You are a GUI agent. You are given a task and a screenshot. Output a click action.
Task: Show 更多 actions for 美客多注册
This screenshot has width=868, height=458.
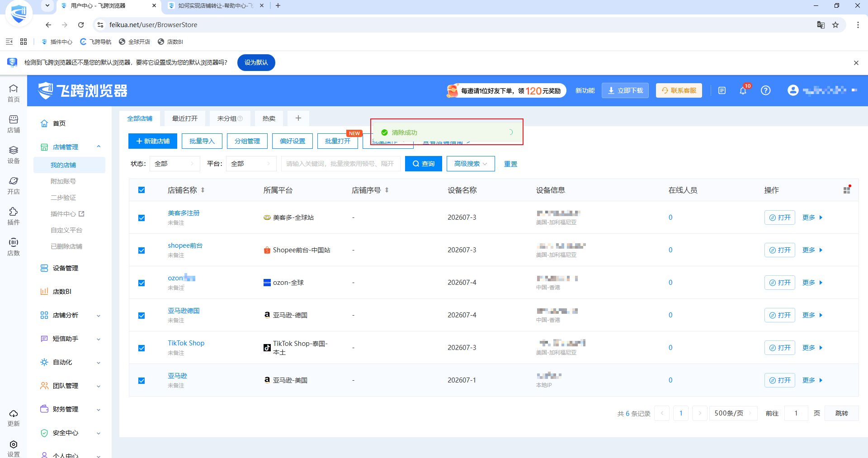point(812,217)
